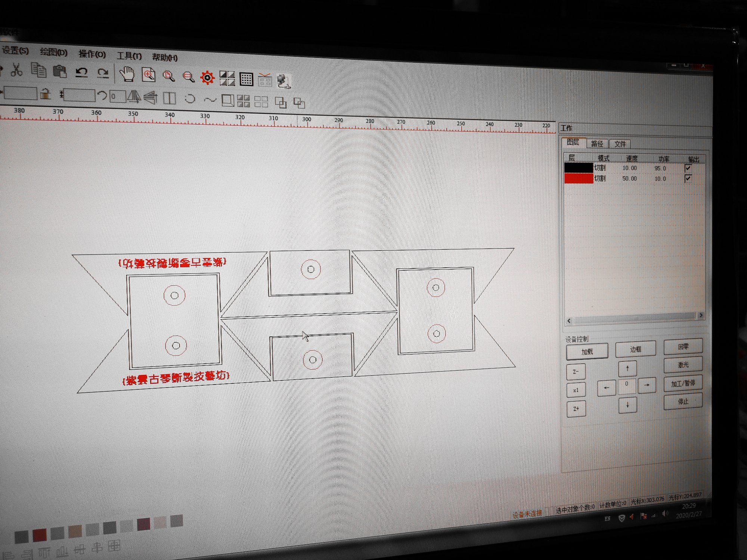Viewport: 747px width, 560px height.
Task: Click the zoom out magnifier icon
Action: (x=188, y=77)
